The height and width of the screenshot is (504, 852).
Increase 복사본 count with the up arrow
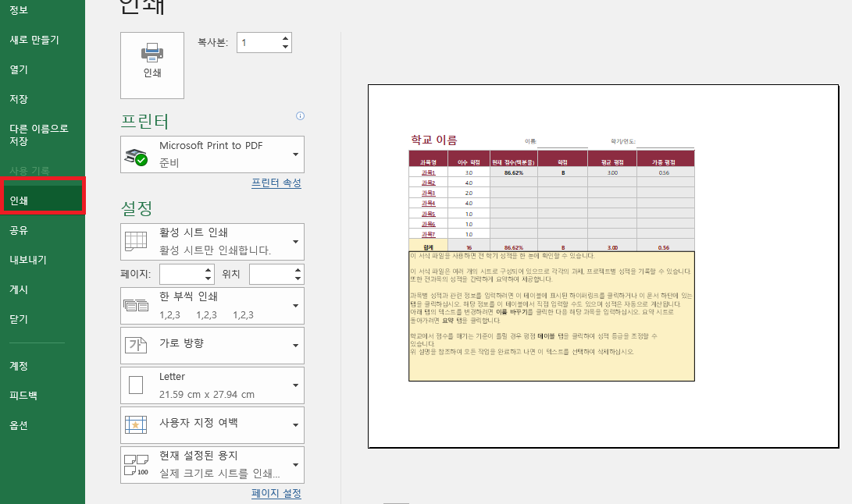[284, 37]
